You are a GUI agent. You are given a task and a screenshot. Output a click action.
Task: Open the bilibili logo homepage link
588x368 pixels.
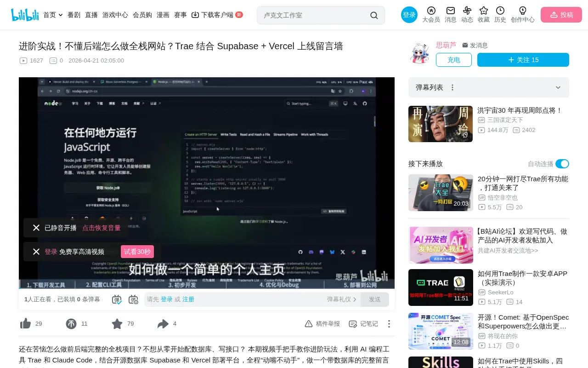click(25, 15)
